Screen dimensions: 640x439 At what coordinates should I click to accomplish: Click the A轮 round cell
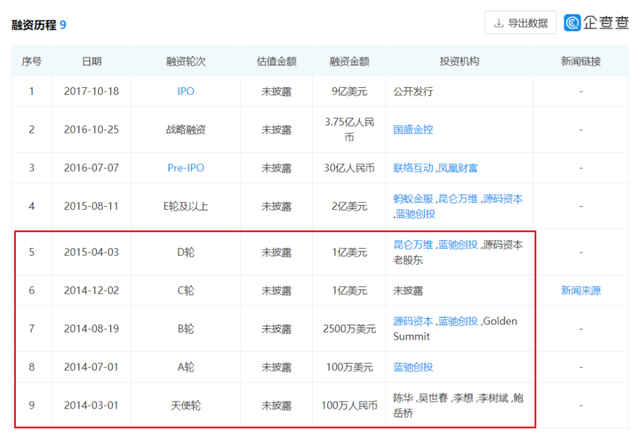[x=186, y=367]
